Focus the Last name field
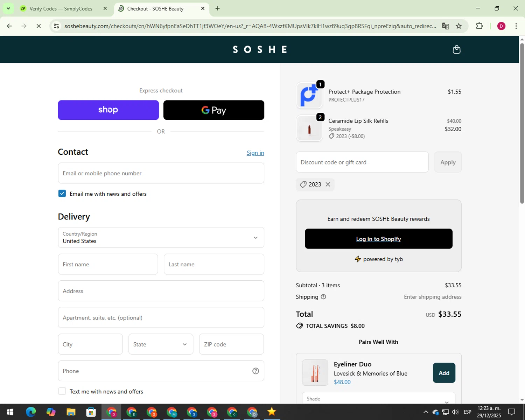 tap(214, 264)
